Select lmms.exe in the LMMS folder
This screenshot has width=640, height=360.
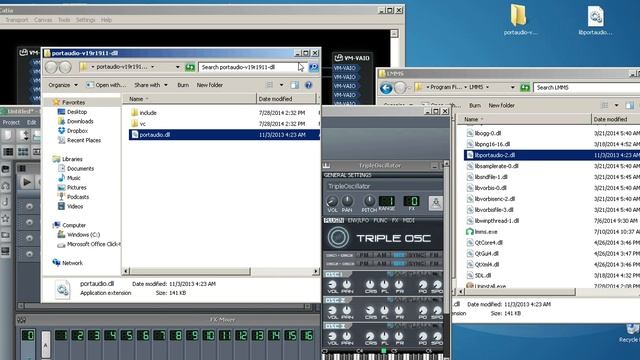(486, 231)
